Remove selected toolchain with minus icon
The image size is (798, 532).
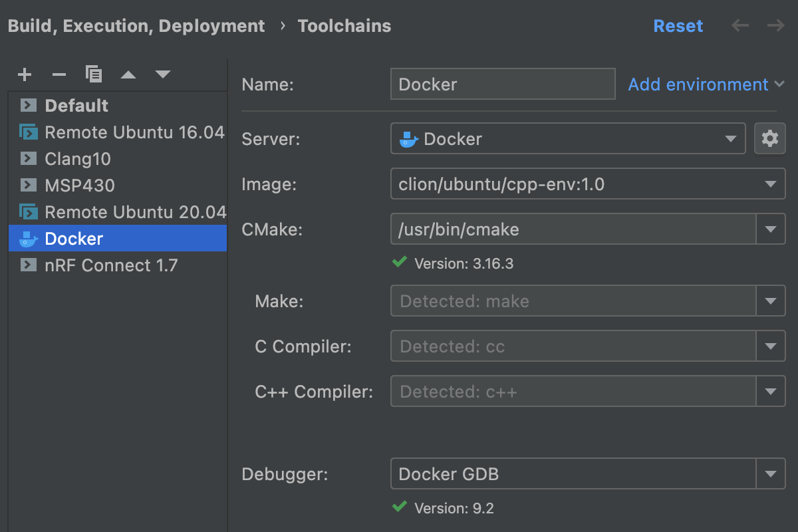pos(59,74)
